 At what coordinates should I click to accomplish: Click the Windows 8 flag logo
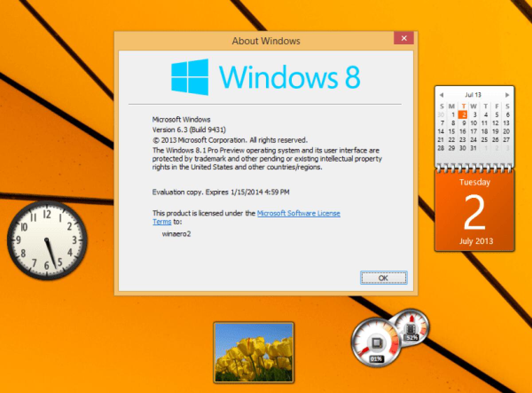[190, 76]
